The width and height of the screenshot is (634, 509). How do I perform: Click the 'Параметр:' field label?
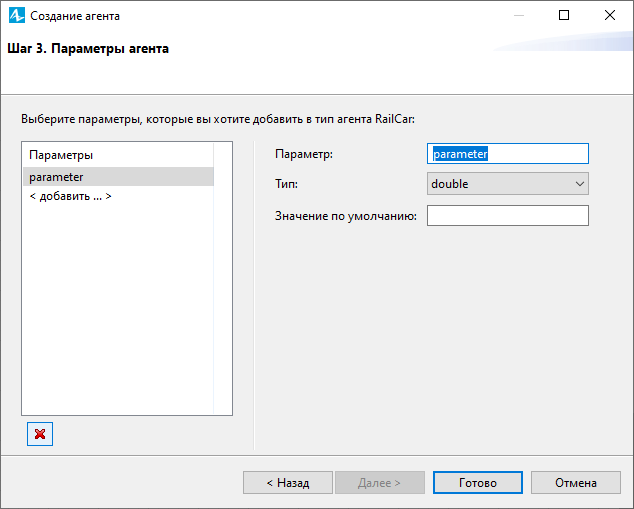click(304, 154)
